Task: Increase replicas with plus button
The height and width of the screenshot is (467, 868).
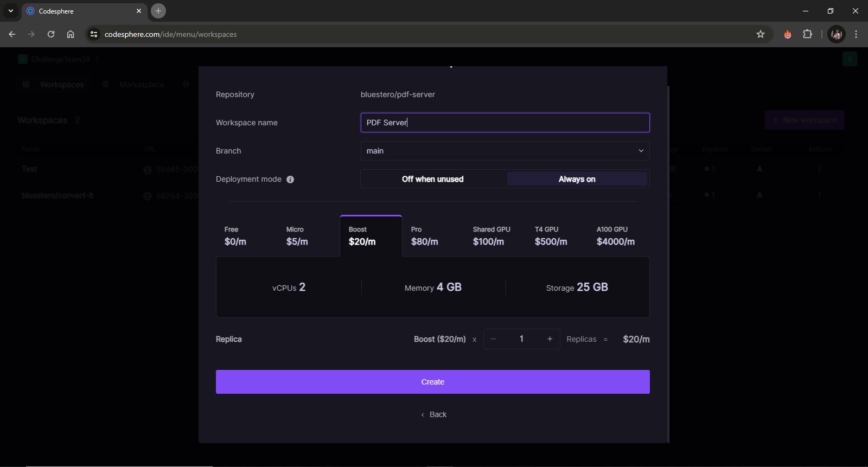Action: pyautogui.click(x=550, y=339)
